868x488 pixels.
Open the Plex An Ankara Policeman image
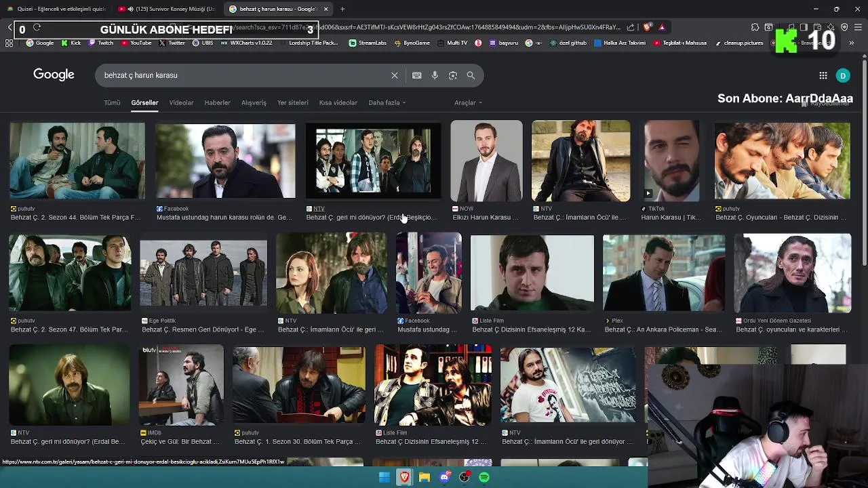[664, 272]
